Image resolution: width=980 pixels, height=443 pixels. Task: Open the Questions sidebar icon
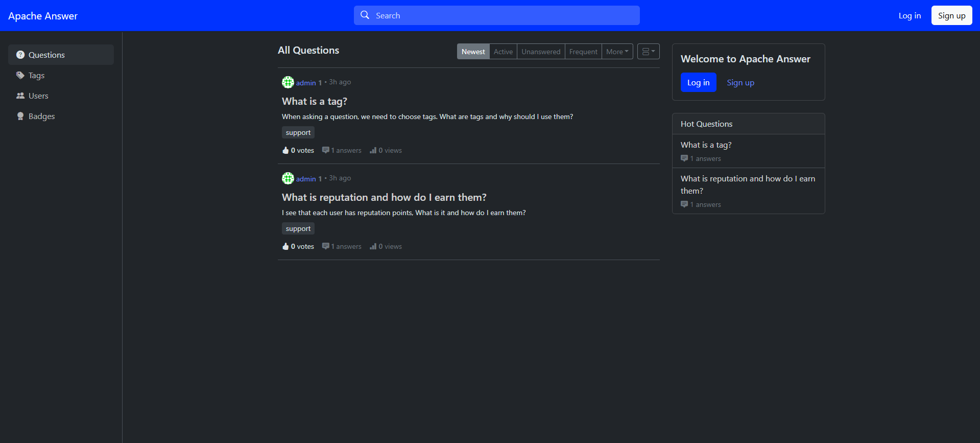(20, 55)
